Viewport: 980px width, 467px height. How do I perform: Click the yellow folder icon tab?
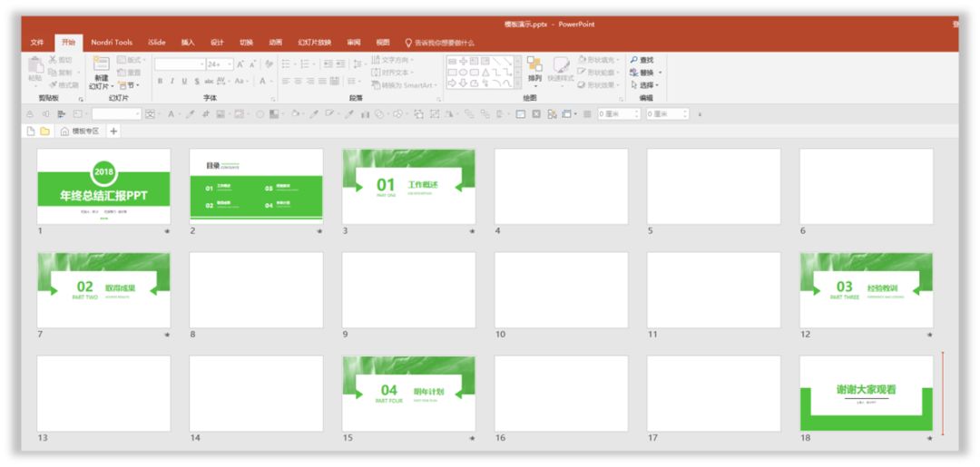(x=44, y=131)
